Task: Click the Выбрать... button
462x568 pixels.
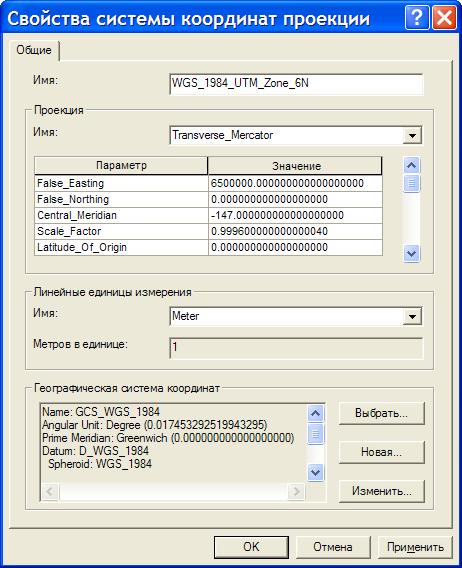Action: [382, 413]
